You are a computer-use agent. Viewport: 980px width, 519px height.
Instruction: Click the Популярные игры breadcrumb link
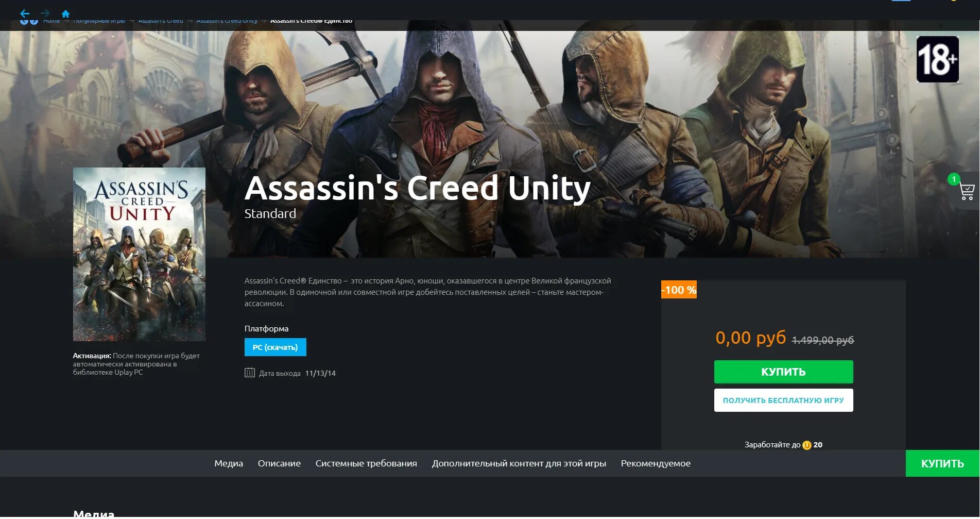tap(99, 21)
